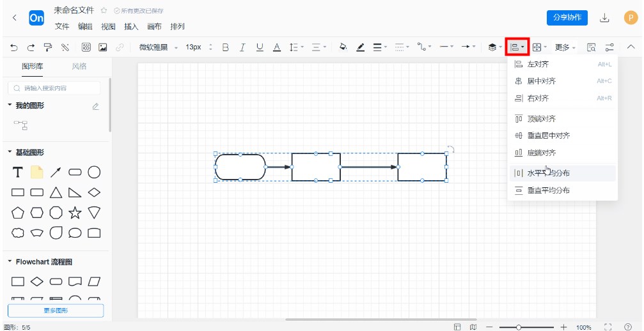Open the 排列 menu
The height and width of the screenshot is (331, 644).
[x=177, y=27]
